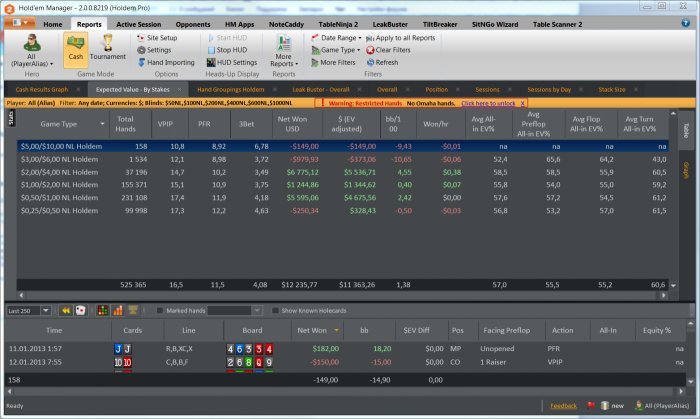
Task: Clear Filters with the red X
Action: [388, 50]
